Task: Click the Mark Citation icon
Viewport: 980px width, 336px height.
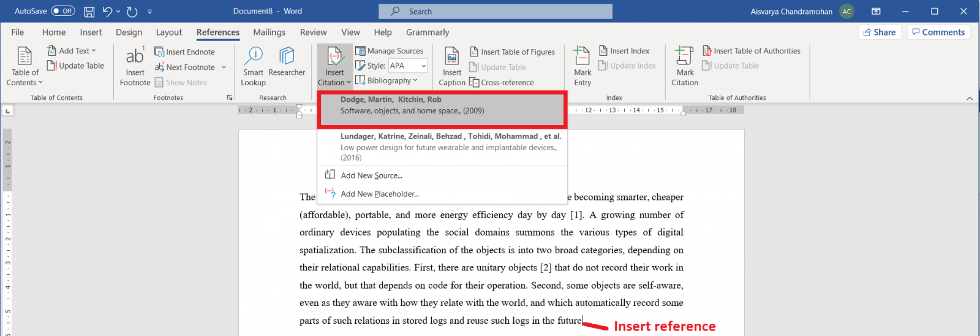Action: (x=684, y=57)
